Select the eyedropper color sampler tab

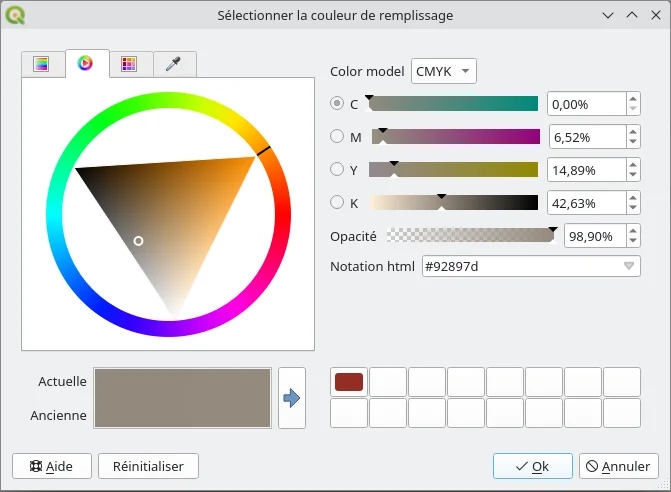click(173, 64)
